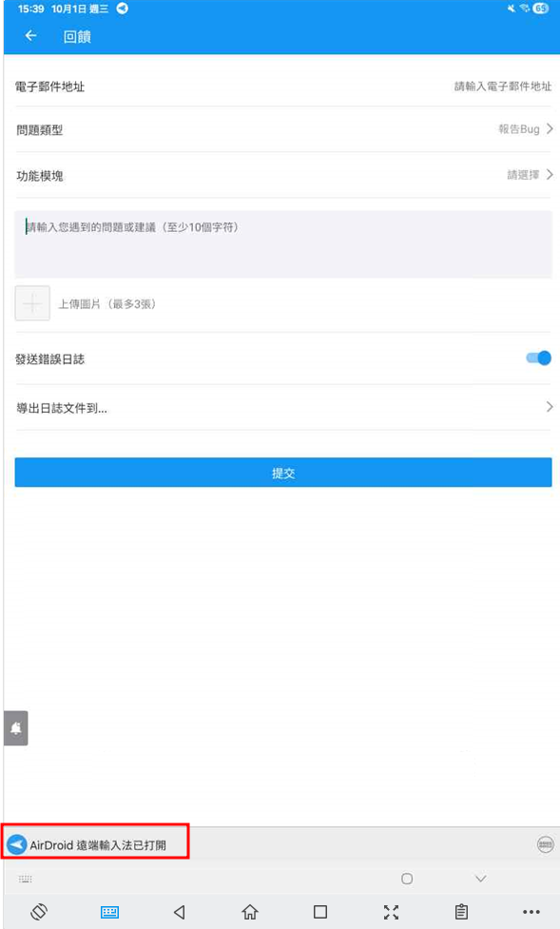This screenshot has width=560, height=929.
Task: Switch input method via round keyboard icon
Action: pyautogui.click(x=545, y=845)
